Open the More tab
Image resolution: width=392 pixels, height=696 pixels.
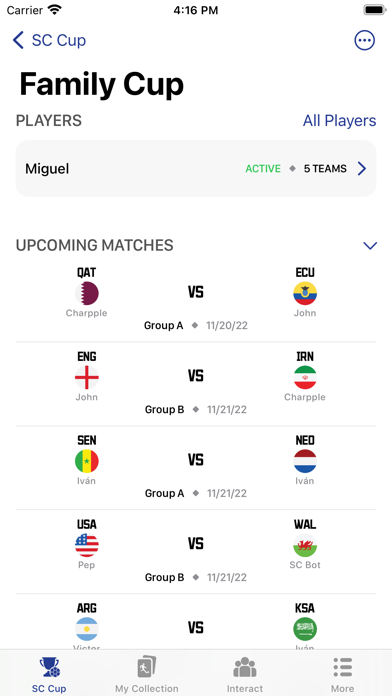[x=342, y=674]
